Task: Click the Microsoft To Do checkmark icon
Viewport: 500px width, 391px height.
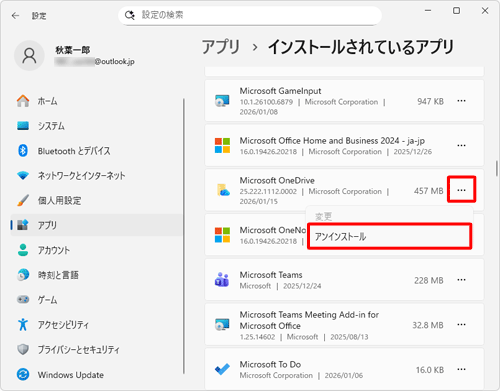Action: (222, 369)
